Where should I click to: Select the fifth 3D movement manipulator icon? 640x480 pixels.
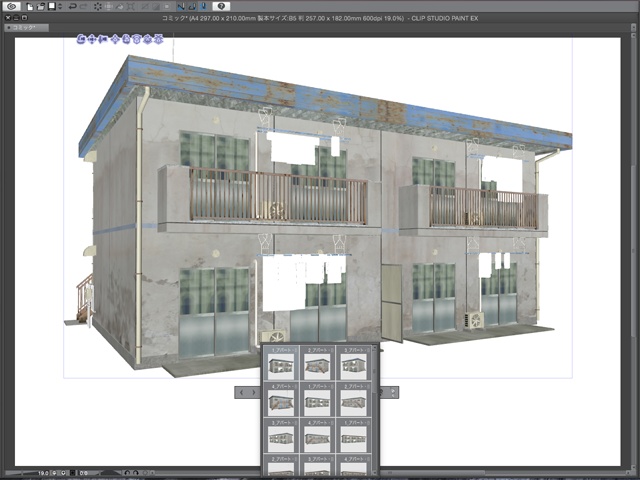[x=126, y=40]
